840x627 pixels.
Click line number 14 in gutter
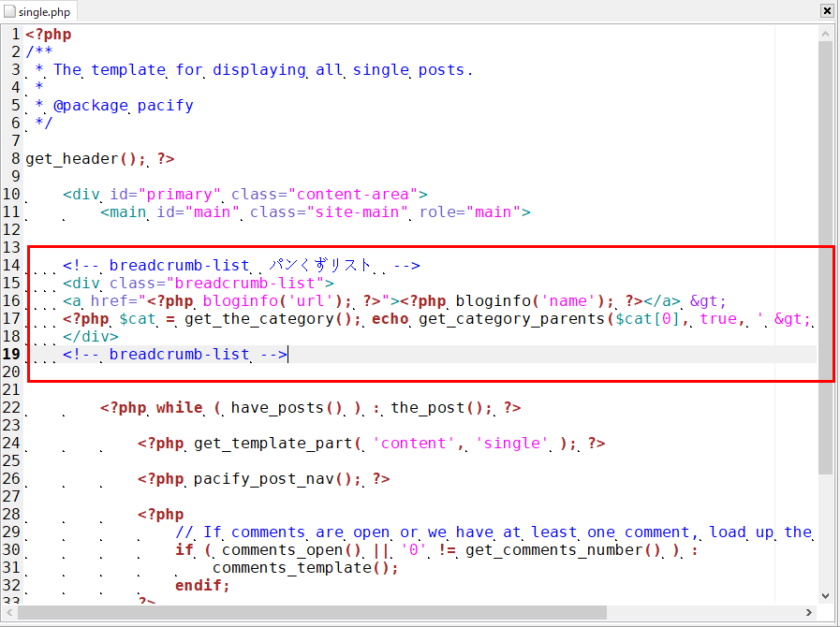[11, 265]
